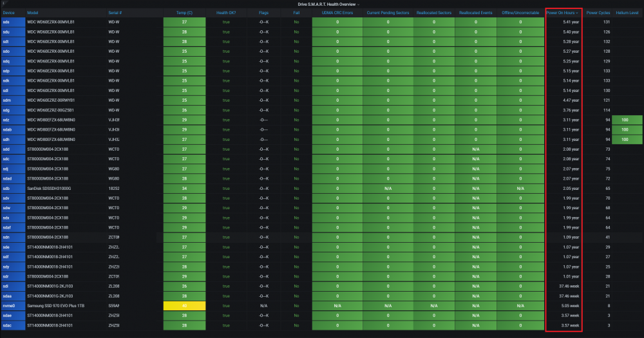Select the 2.05 year power-on value

571,189
